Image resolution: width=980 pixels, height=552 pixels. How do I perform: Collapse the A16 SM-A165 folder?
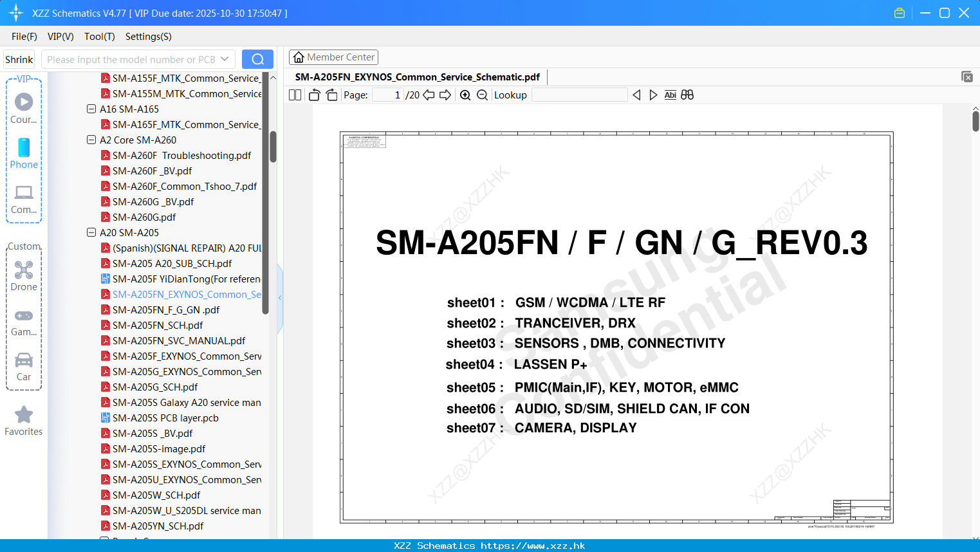tap(91, 109)
